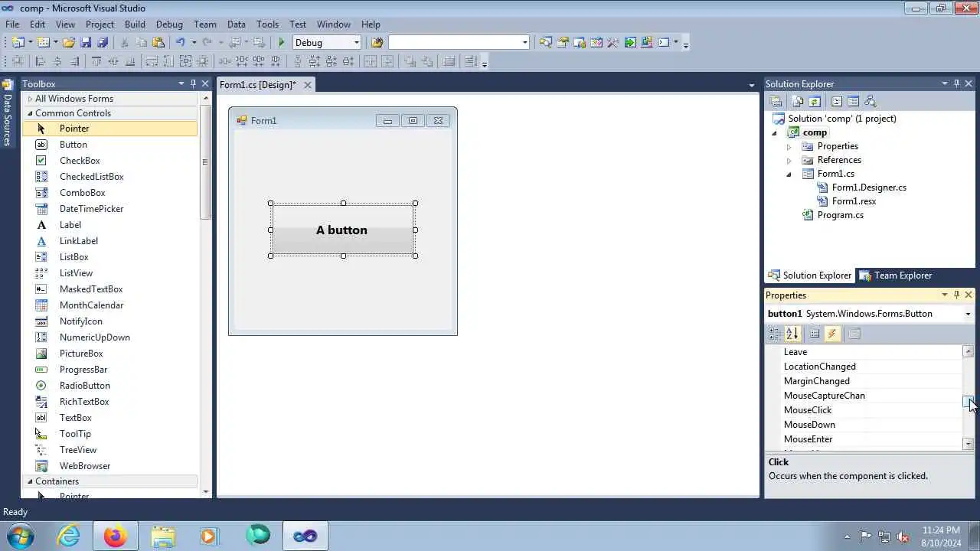Viewport: 980px width, 551px height.
Task: Click the Align Lefts layout icon
Action: [x=40, y=62]
